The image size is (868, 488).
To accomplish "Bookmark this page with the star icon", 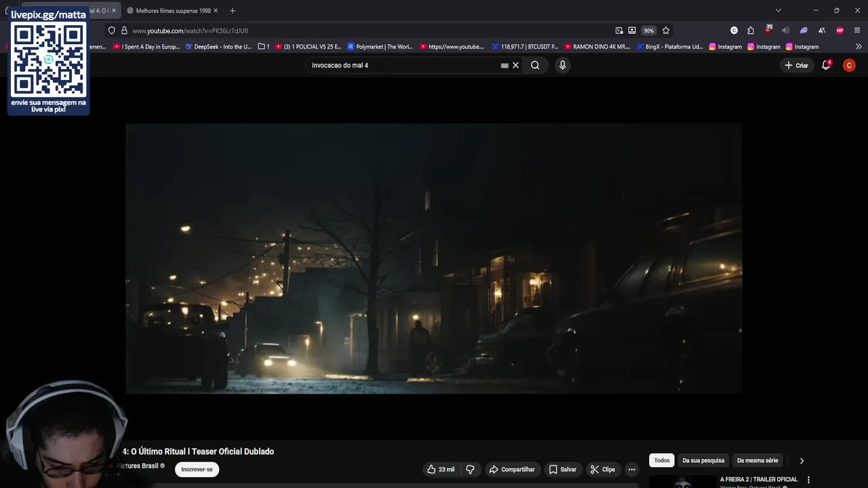I will [x=666, y=30].
